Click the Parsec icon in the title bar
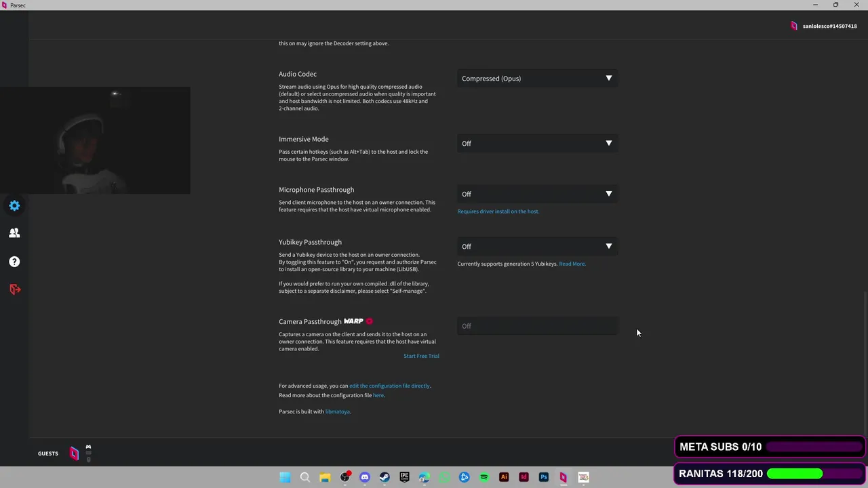Viewport: 868px width, 488px height. (x=5, y=5)
